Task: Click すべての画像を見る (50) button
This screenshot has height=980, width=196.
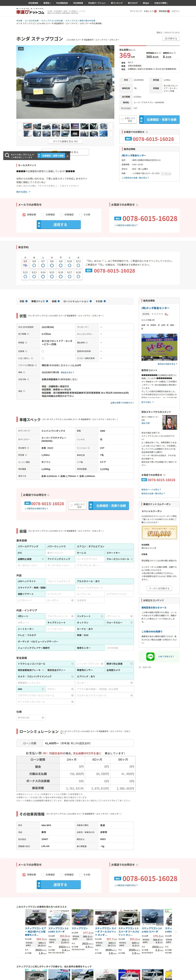Action: click(65, 141)
